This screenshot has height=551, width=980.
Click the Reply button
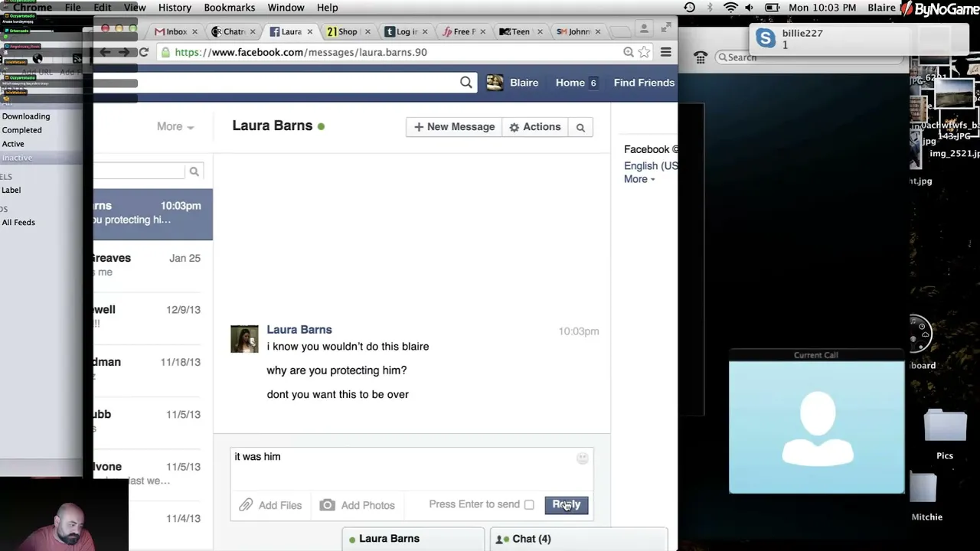[567, 505]
